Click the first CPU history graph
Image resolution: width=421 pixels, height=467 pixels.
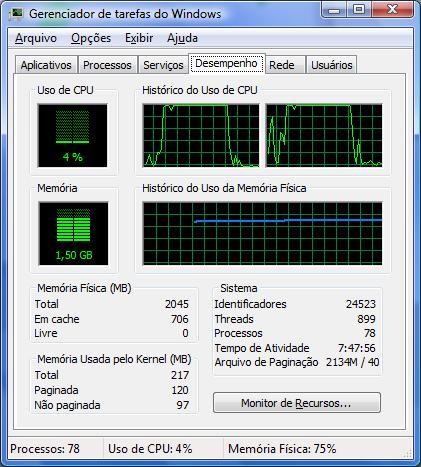pos(201,135)
